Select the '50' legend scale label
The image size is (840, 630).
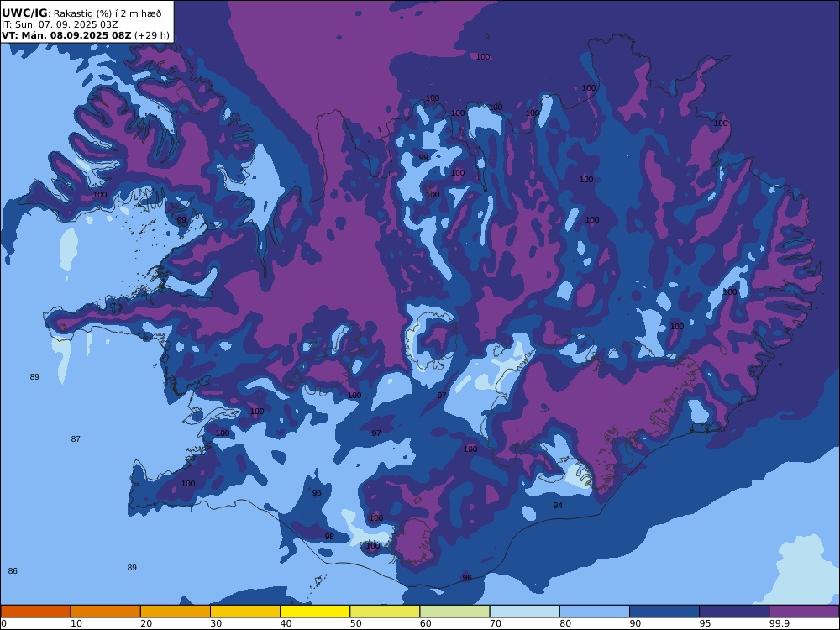pyautogui.click(x=355, y=623)
